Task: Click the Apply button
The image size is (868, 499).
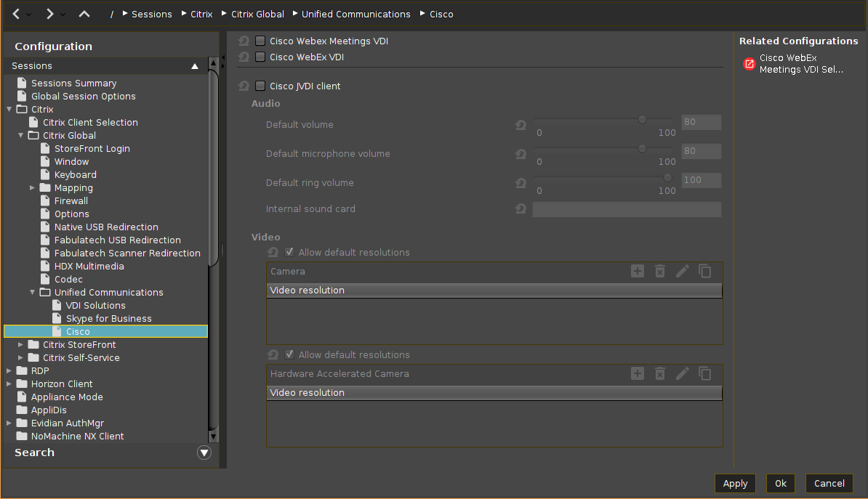Action: pyautogui.click(x=735, y=484)
